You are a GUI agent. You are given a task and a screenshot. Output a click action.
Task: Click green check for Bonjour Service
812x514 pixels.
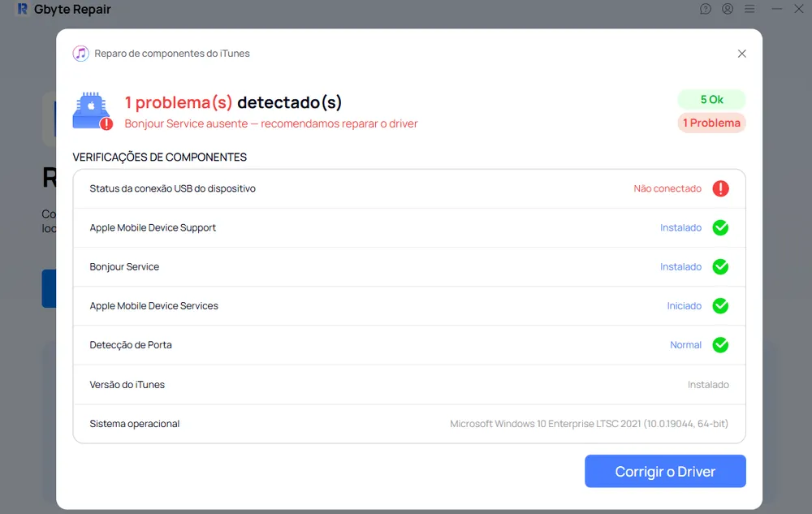coord(720,266)
